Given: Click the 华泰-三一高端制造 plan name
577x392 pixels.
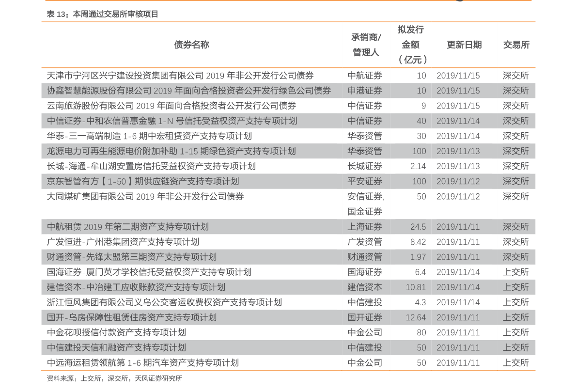Looking at the screenshot, I should point(149,136).
